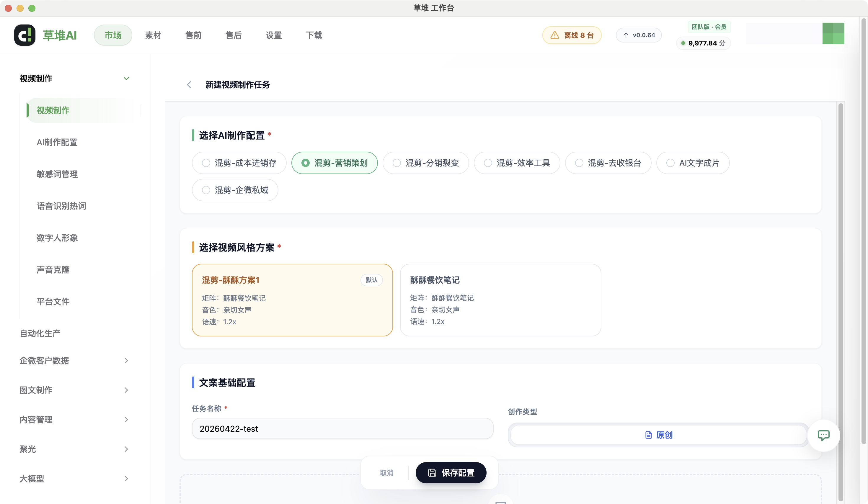Open AI制作配置 in sidebar
The width and height of the screenshot is (868, 504).
(57, 143)
